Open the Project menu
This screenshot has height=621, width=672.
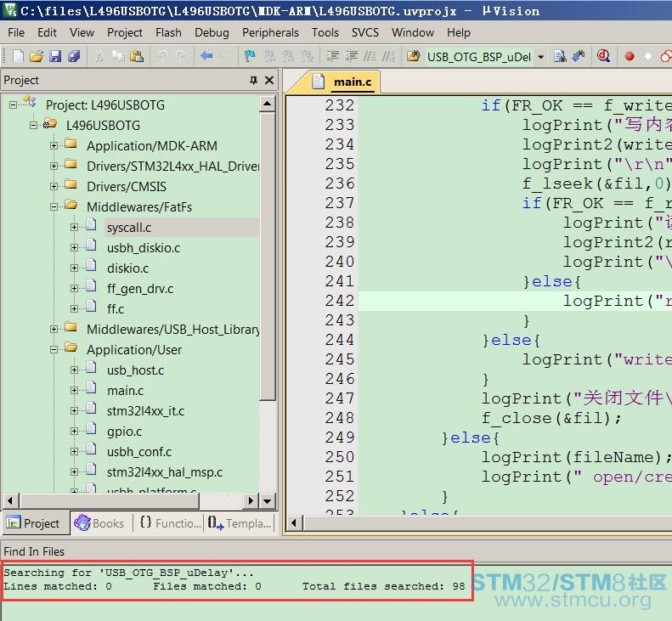125,32
